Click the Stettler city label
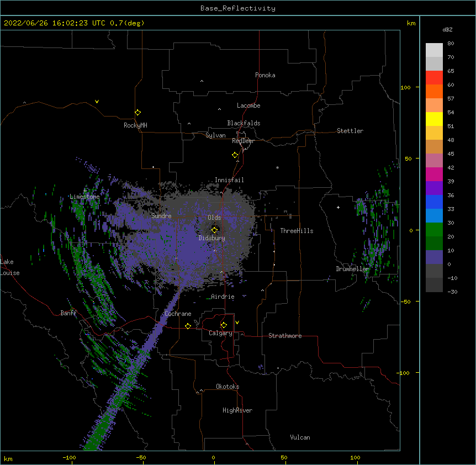 click(350, 131)
